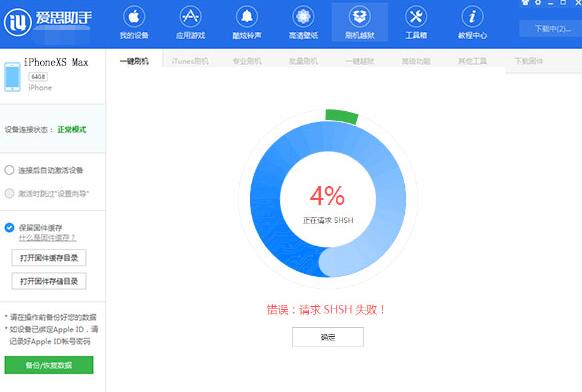
Task: Toggle 激活时跳过"设置向导" option
Action: [x=9, y=193]
